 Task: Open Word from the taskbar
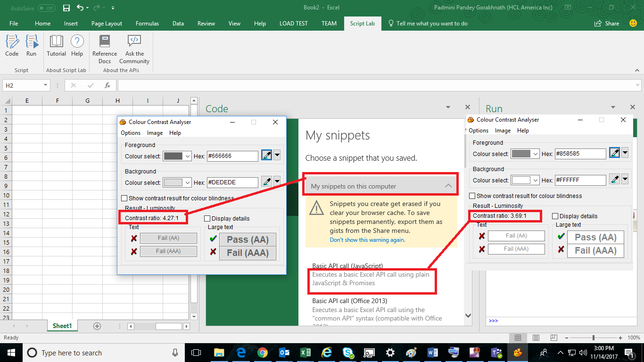click(x=432, y=352)
